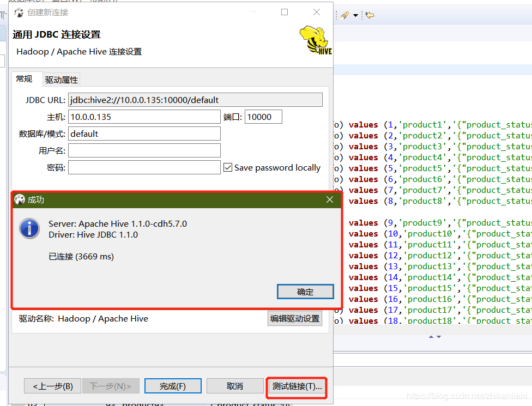Click the Driver: Hive JDBC 1.1.0 text
This screenshot has width=532, height=406.
pyautogui.click(x=93, y=235)
